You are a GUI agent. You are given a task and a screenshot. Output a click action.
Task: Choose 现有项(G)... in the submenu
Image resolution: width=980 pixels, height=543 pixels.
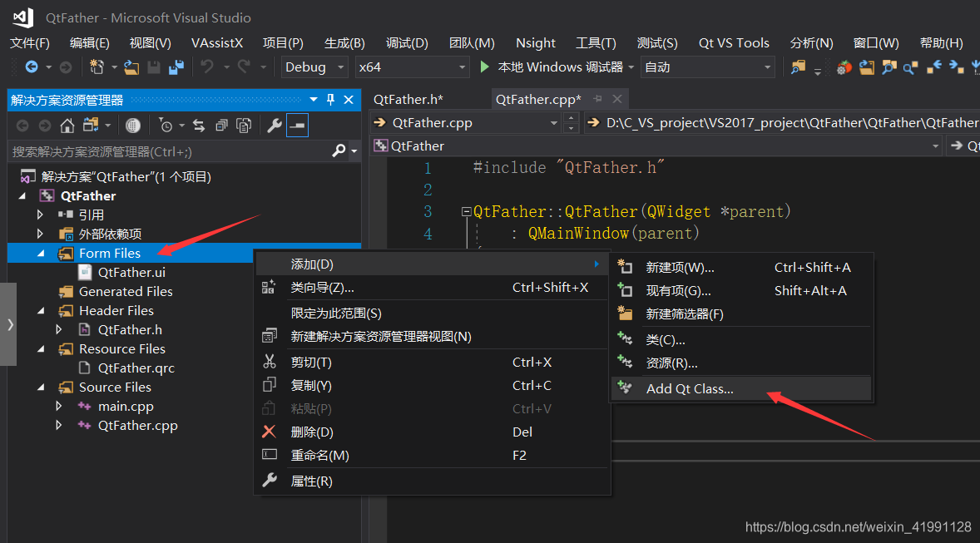[740, 290]
